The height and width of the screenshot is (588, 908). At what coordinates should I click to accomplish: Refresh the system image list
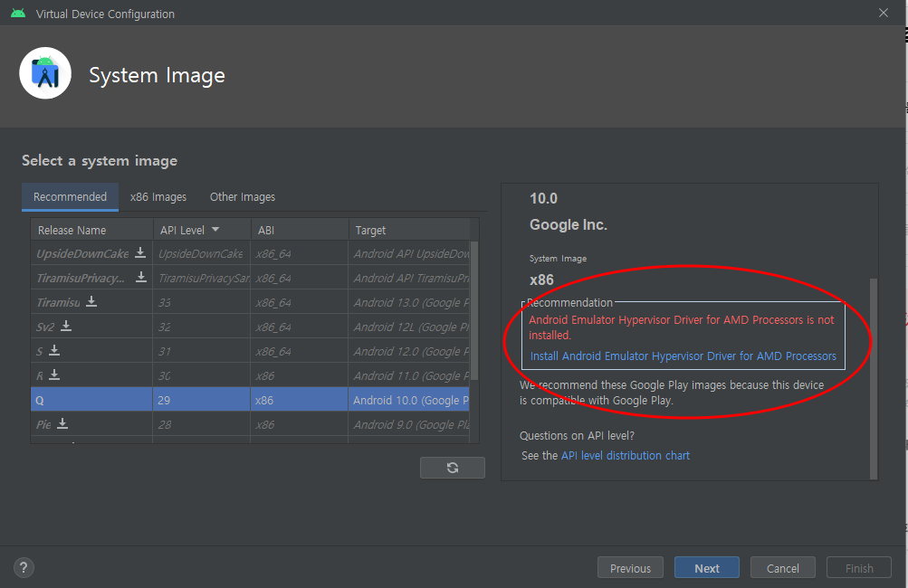(453, 468)
